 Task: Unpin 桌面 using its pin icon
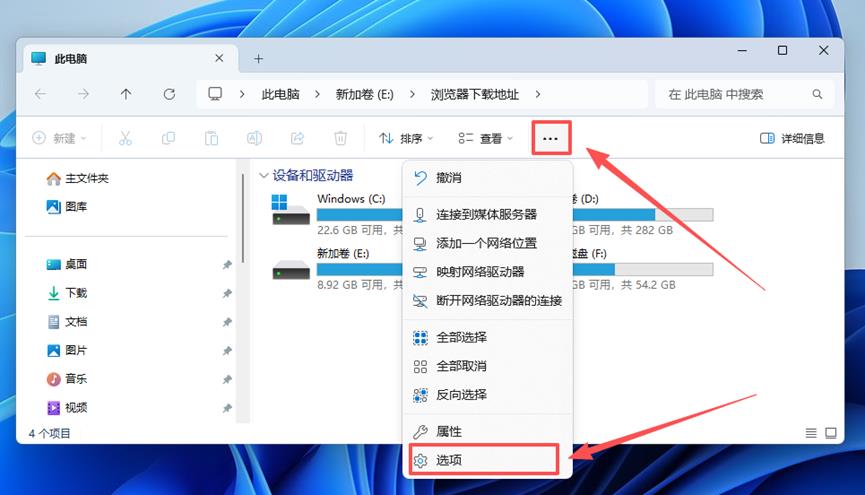(227, 265)
